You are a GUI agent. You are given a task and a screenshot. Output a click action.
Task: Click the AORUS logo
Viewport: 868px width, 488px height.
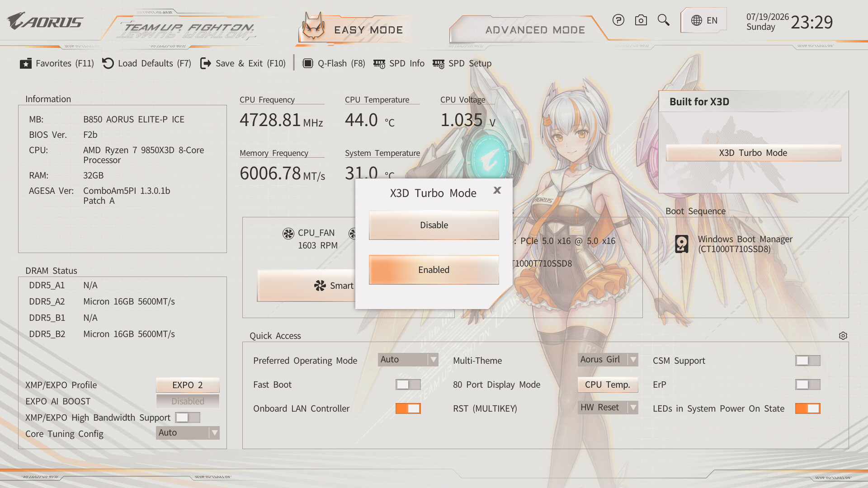click(45, 21)
